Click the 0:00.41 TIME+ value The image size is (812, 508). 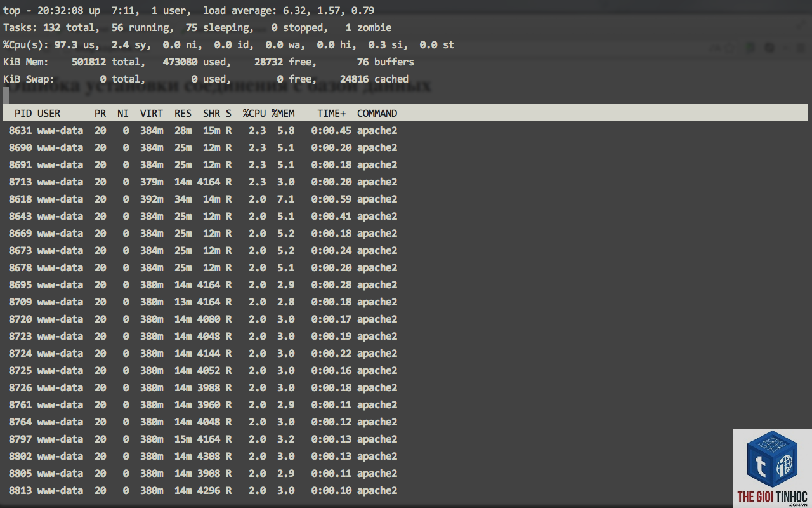click(331, 216)
